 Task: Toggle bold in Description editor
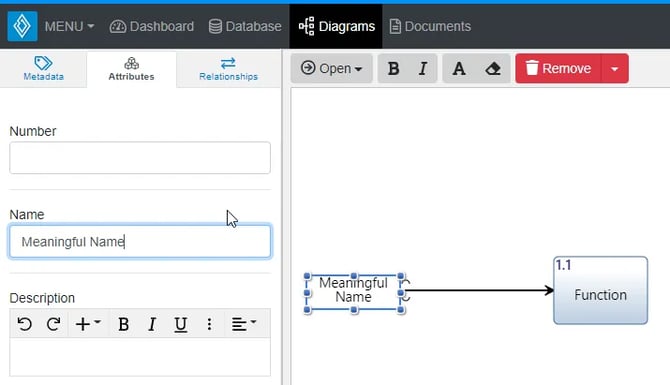click(123, 324)
